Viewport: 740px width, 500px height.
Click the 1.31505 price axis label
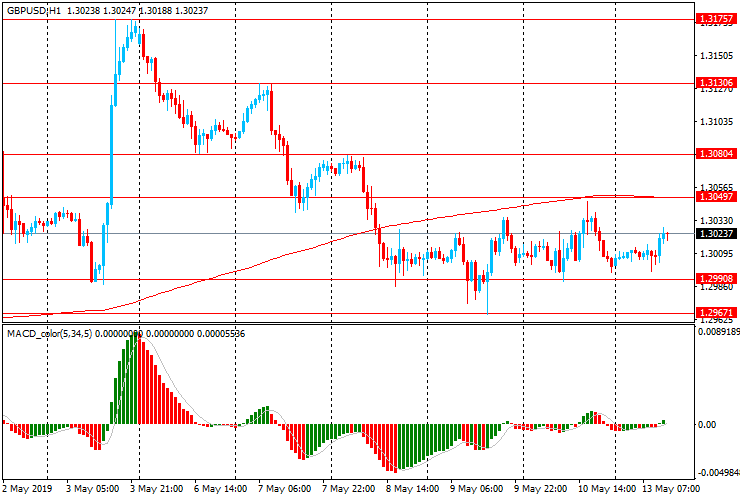tap(716, 57)
